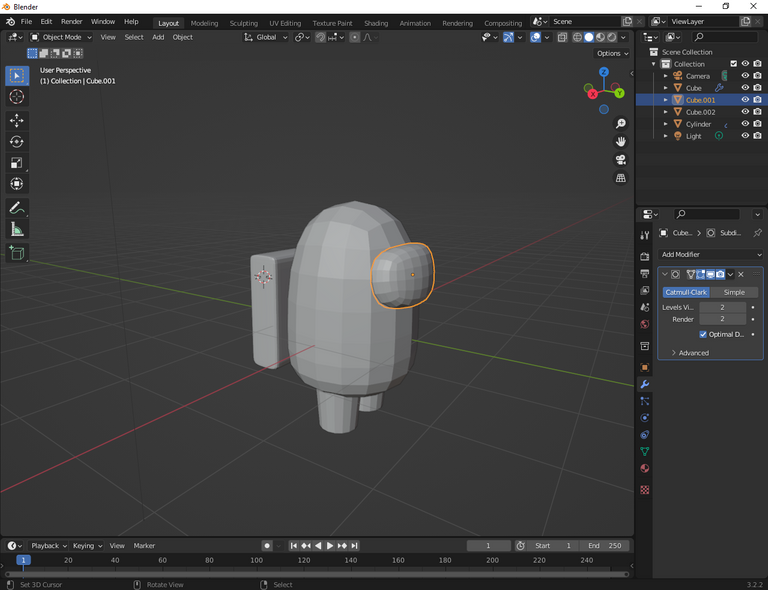Open Tool properties tab
This screenshot has height=590, width=768.
(x=645, y=235)
